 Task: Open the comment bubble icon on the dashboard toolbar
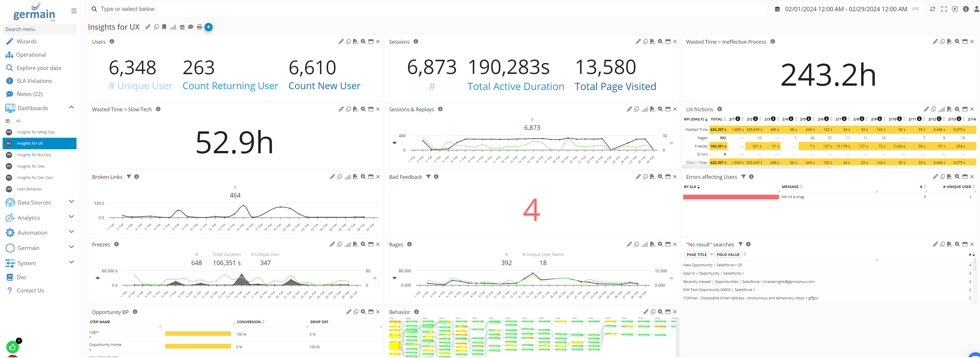191,27
